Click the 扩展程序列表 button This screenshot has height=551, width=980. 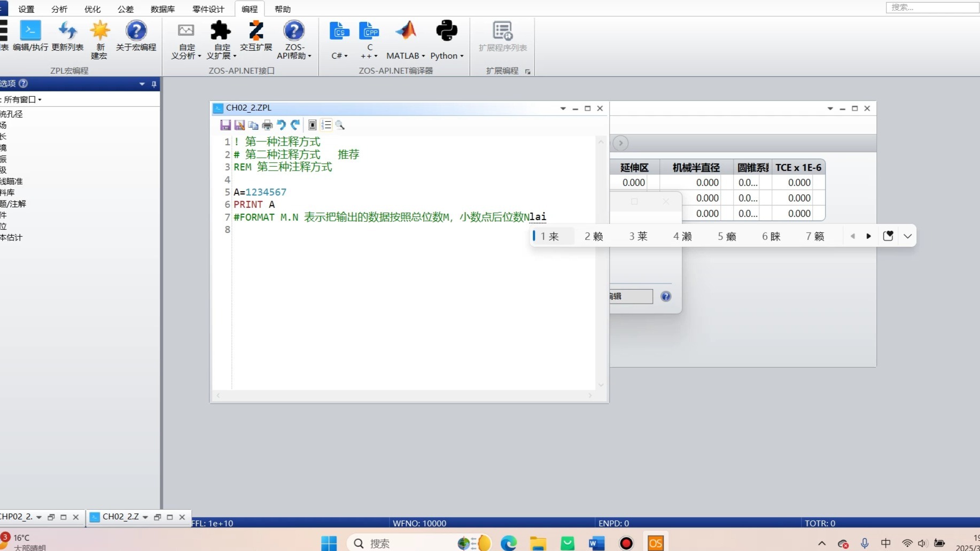point(503,36)
